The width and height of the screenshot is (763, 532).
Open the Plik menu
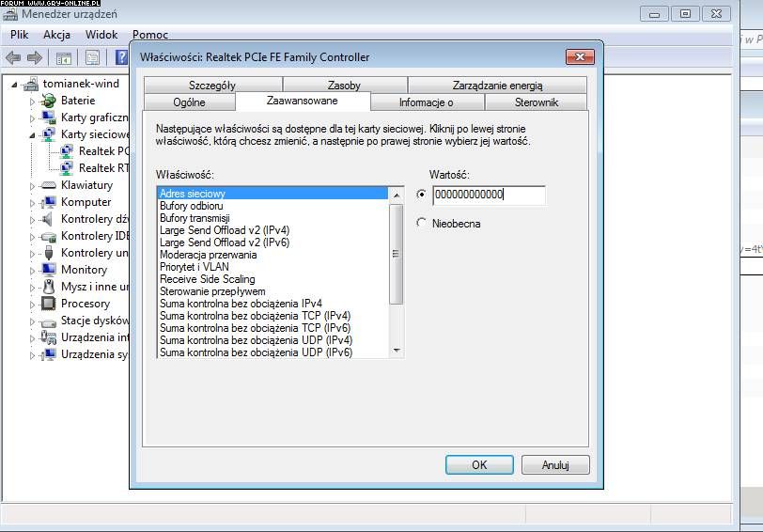[x=19, y=35]
